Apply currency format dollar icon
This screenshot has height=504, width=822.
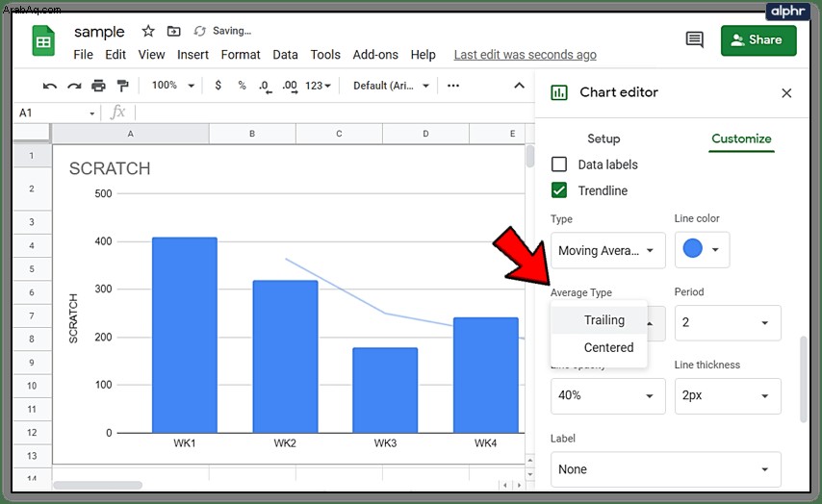click(x=218, y=85)
